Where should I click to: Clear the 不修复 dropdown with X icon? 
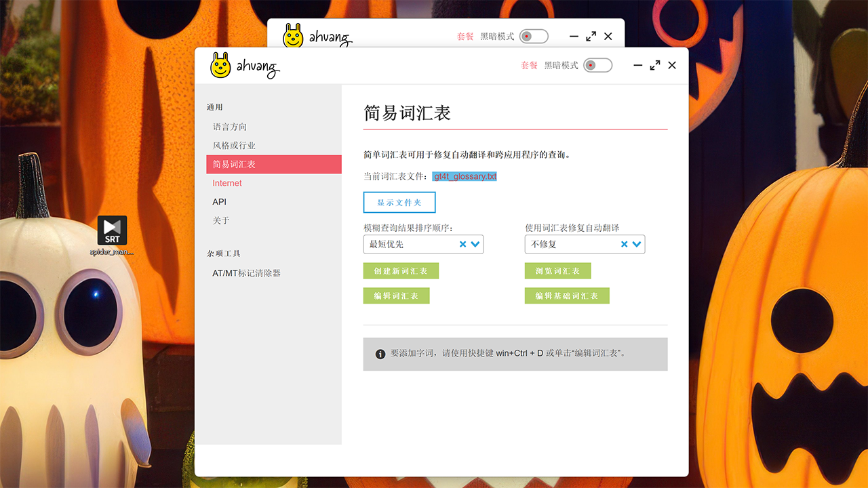(x=625, y=244)
